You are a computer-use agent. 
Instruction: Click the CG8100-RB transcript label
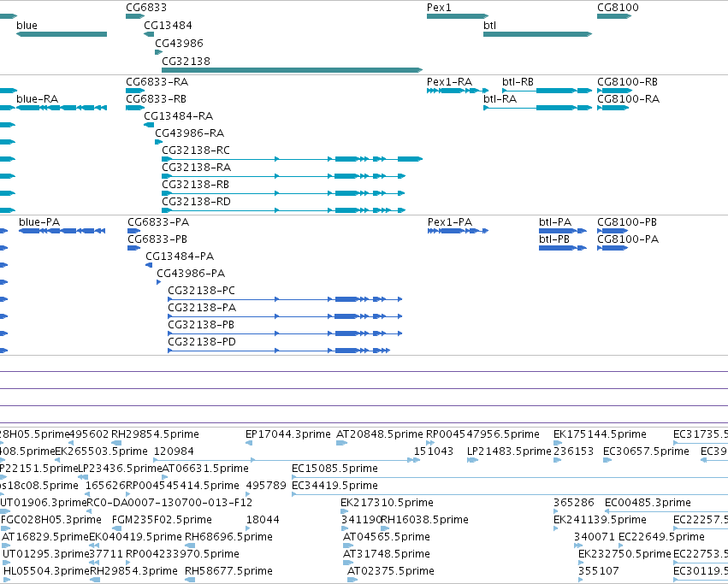pos(628,82)
